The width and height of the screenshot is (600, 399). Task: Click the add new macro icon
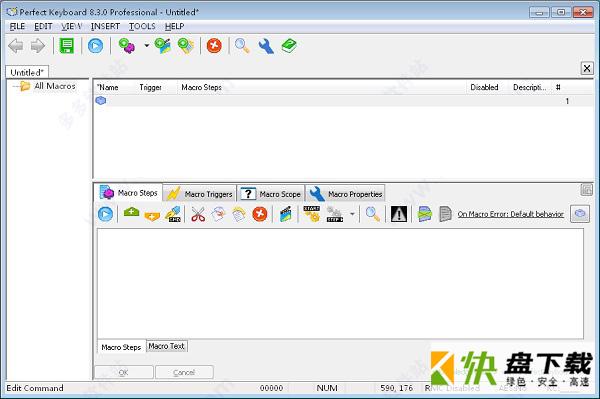127,46
